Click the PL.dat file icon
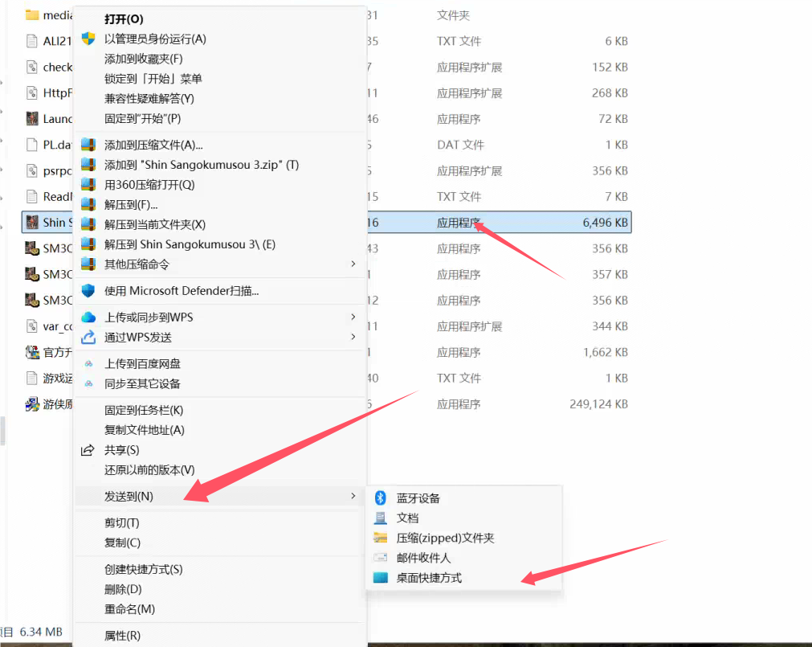Screen dimensions: 812x647 (32, 145)
